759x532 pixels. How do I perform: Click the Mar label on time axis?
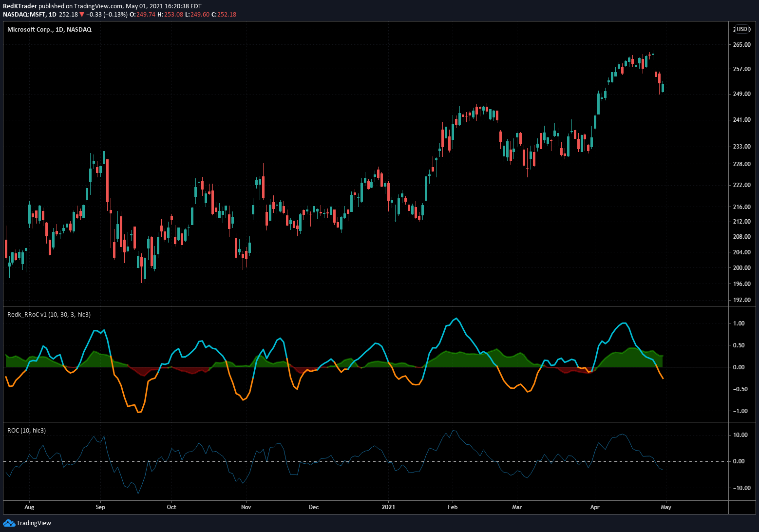pos(517,507)
